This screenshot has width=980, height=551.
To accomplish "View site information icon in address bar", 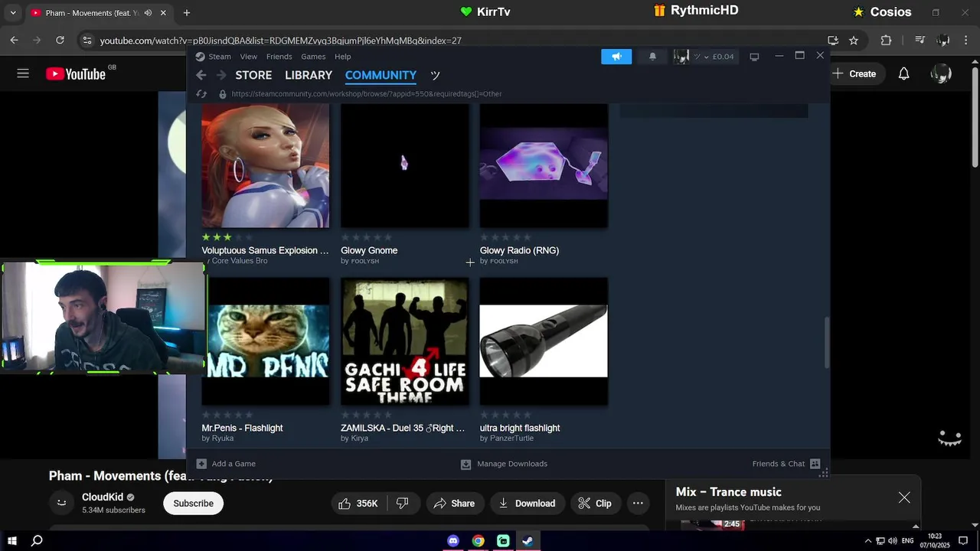I will tap(87, 40).
